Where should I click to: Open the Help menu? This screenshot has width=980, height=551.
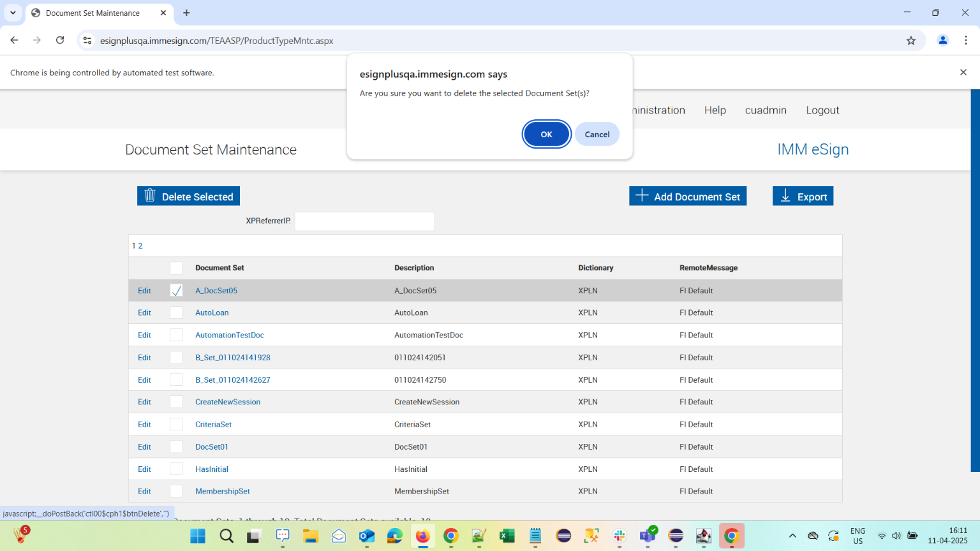coord(715,110)
